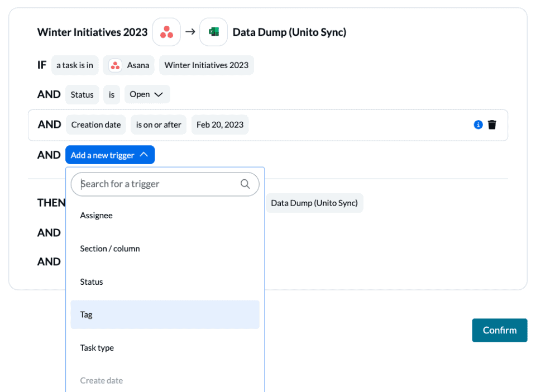536x392 pixels.
Task: Click the magnifier icon in trigger search
Action: 245,184
